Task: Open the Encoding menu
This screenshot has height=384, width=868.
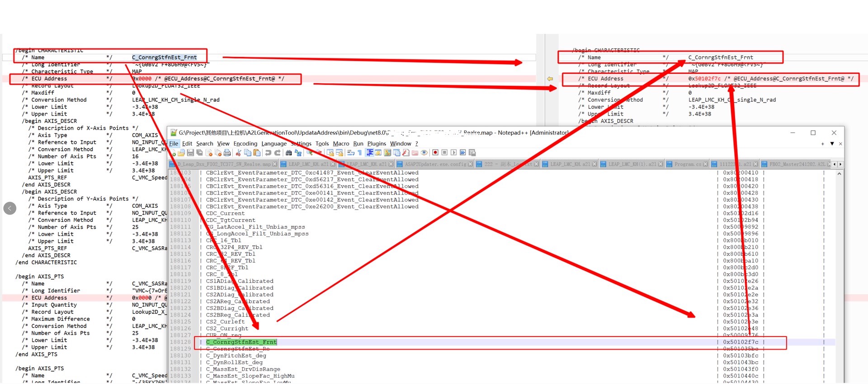Action: pyautogui.click(x=245, y=144)
